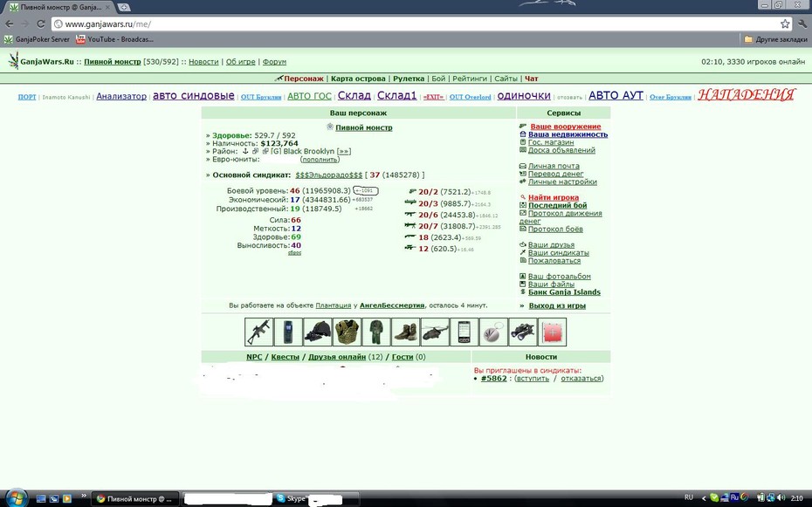The height and width of the screenshot is (507, 812).
Task: Open the Чат menu item
Action: click(532, 79)
